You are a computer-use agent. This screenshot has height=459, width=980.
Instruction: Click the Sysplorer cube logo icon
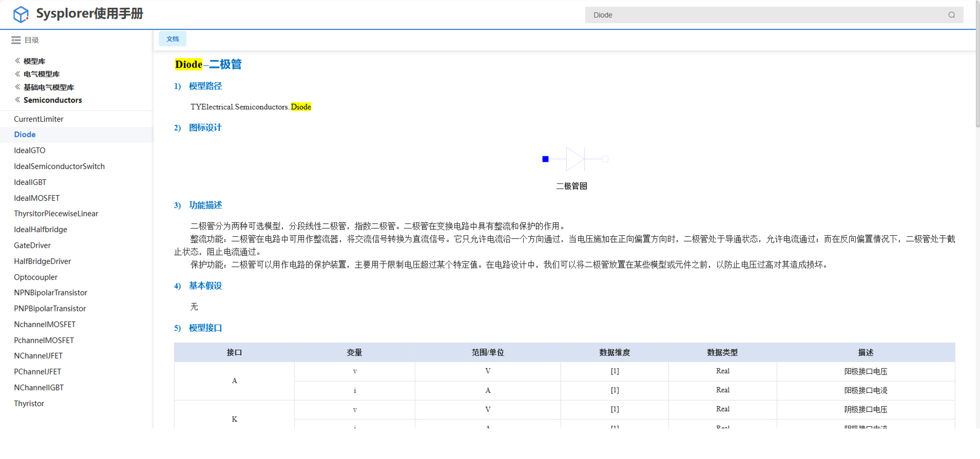(x=21, y=14)
